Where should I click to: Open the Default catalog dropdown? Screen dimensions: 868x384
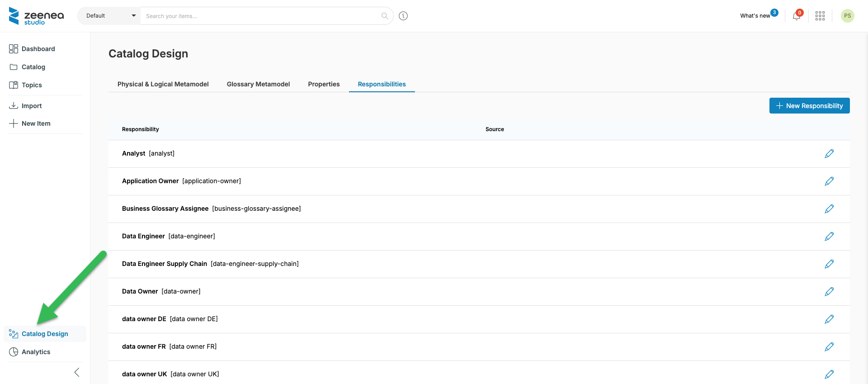[x=109, y=16]
